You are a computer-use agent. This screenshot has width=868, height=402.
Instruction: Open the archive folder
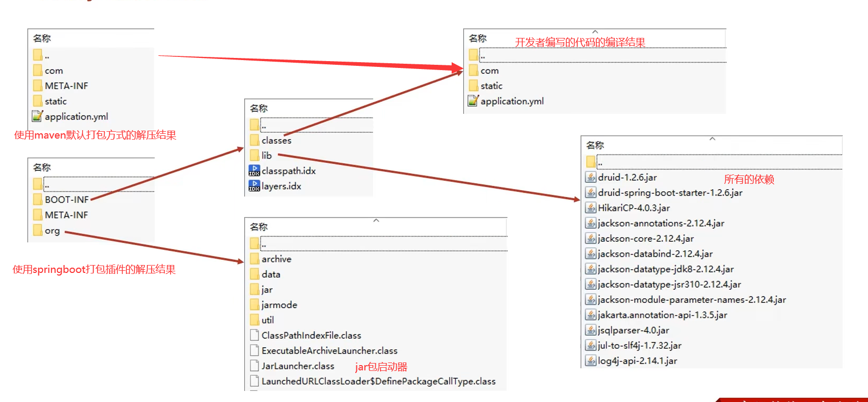coord(276,259)
